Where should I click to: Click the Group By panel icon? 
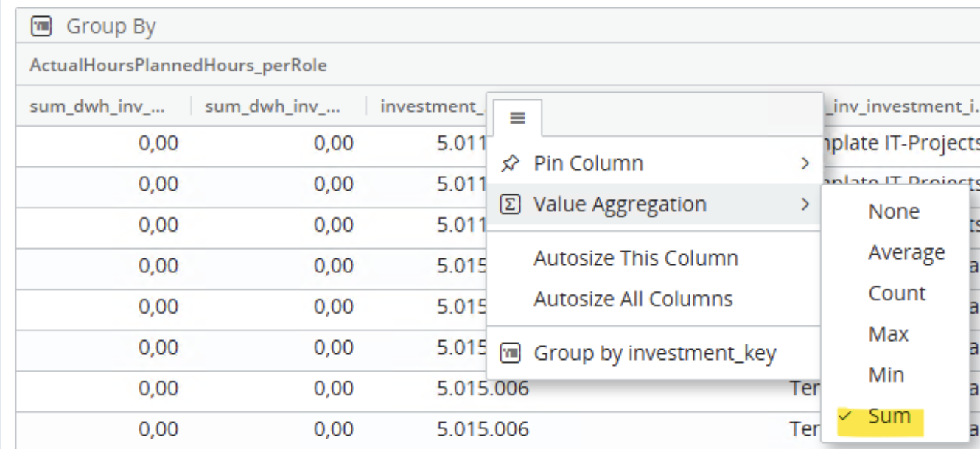coord(41,27)
